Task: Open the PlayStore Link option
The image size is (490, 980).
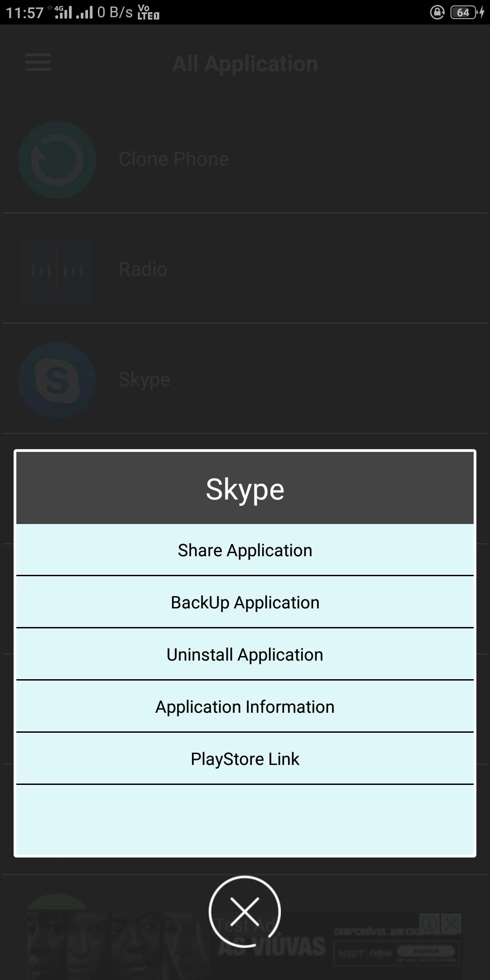Action: (x=245, y=759)
